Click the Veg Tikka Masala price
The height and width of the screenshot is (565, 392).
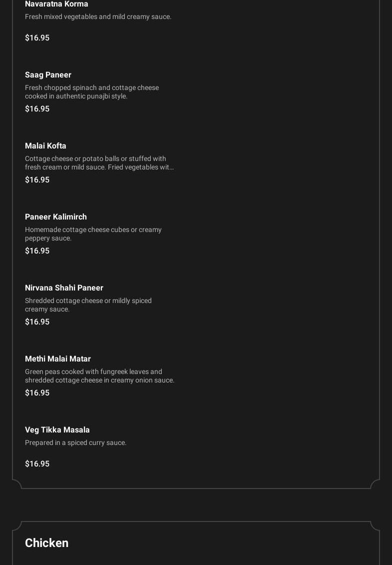(37, 463)
